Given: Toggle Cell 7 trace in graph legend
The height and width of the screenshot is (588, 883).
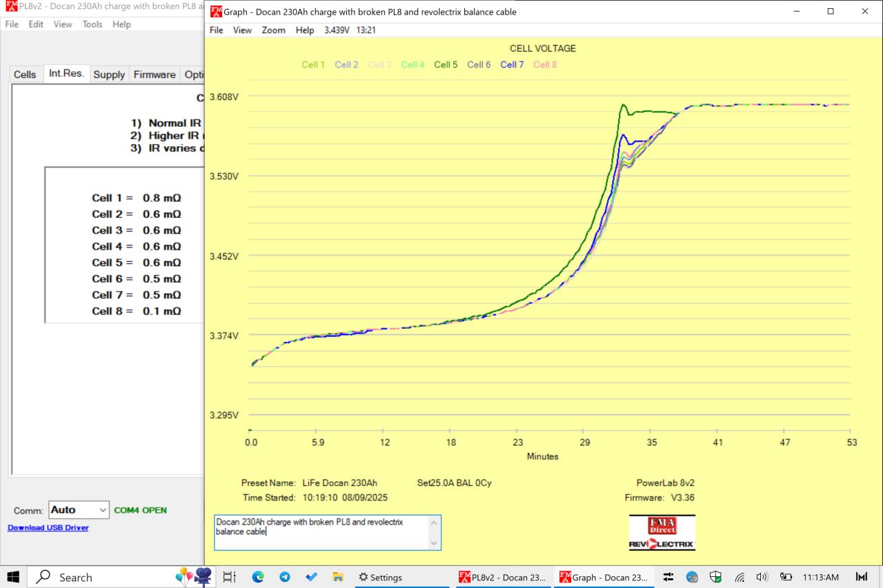Looking at the screenshot, I should coord(512,65).
